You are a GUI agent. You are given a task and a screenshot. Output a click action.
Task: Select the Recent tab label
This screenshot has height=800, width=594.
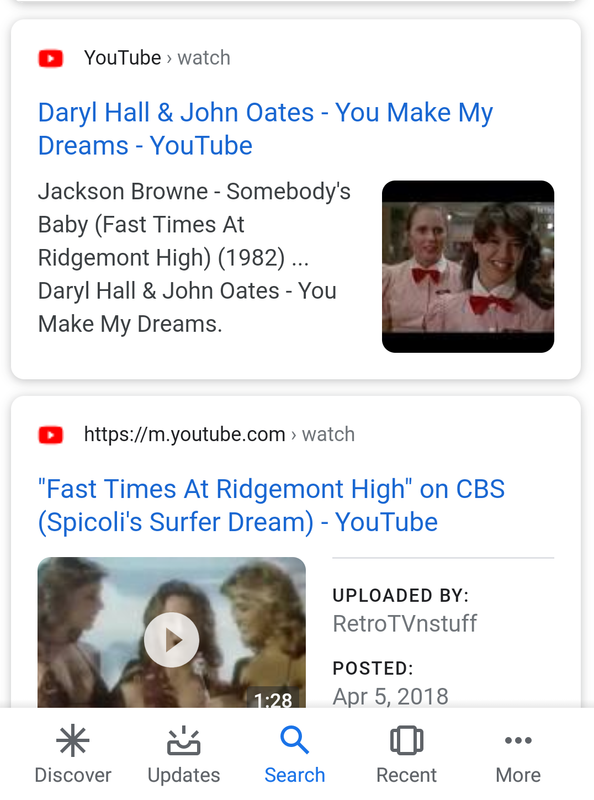(x=406, y=775)
